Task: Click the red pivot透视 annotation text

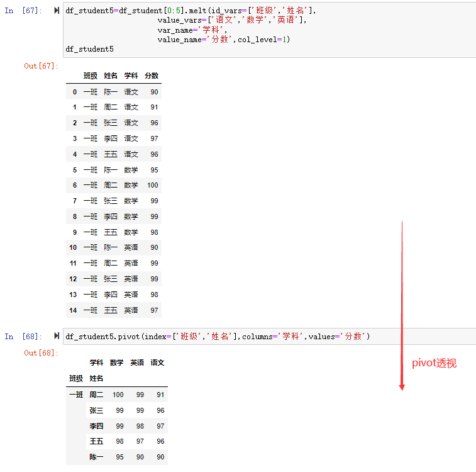Action: coord(434,363)
